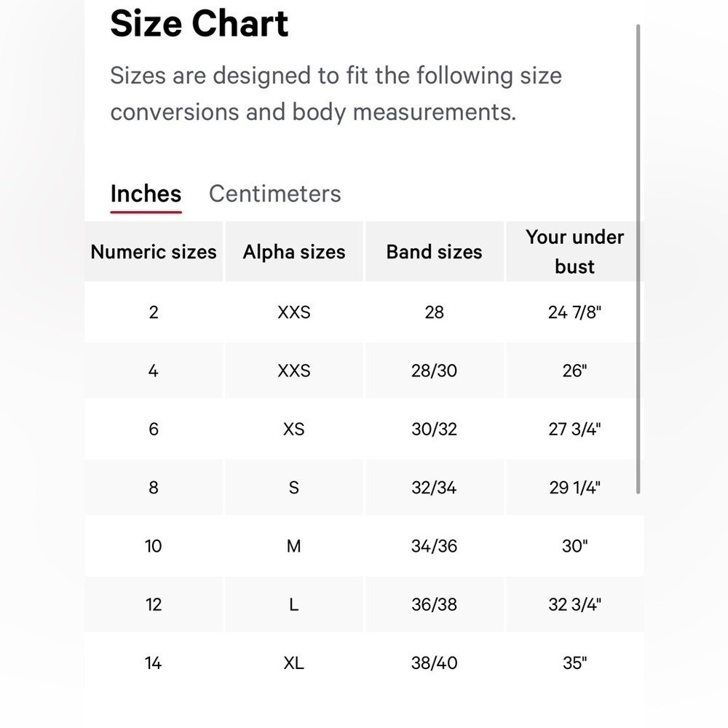Viewport: 728px width, 728px height.
Task: Switch to the Centimeters tab
Action: pyautogui.click(x=275, y=194)
